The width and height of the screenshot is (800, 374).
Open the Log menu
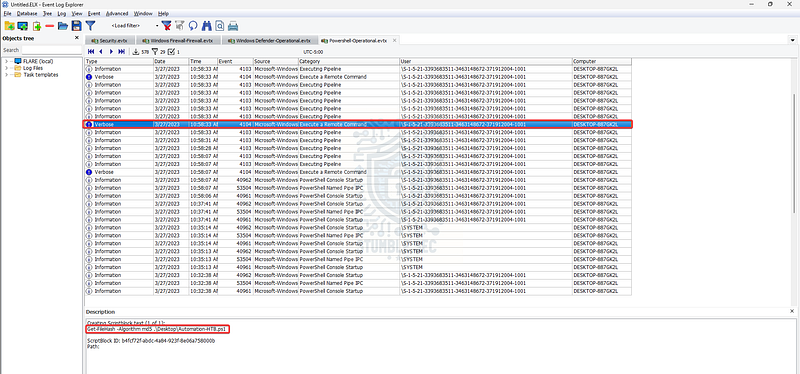pos(62,13)
